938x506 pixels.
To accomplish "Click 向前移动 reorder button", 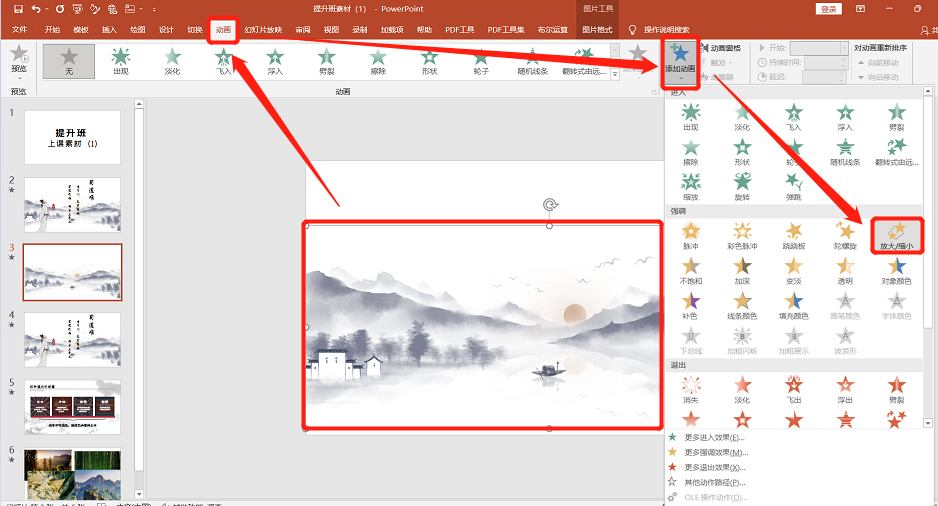I will point(879,63).
